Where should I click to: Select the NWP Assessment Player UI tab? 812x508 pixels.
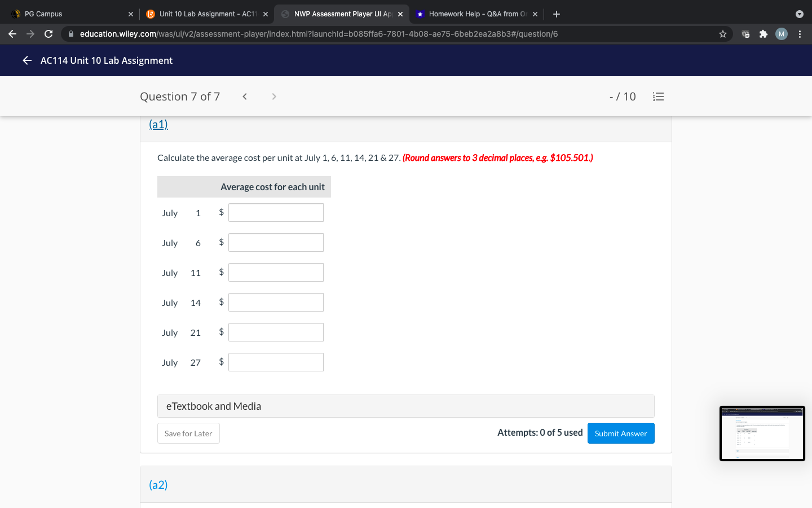342,14
